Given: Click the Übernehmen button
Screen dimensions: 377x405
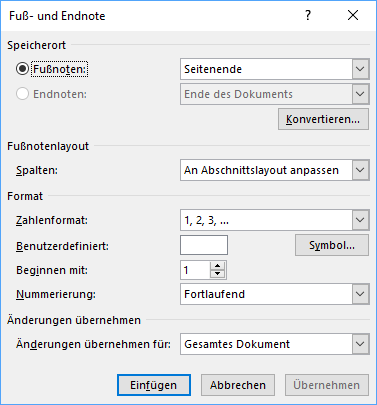Looking at the screenshot, I should [327, 385].
